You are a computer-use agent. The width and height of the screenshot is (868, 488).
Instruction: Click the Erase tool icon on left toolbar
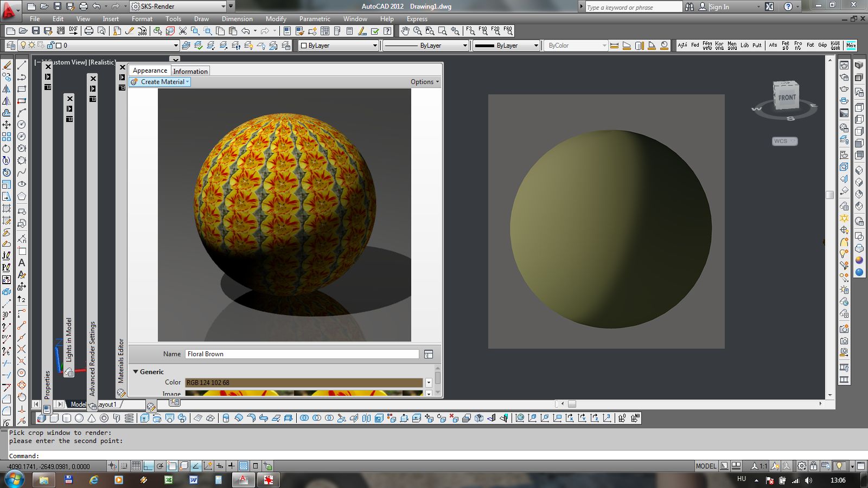coord(7,65)
